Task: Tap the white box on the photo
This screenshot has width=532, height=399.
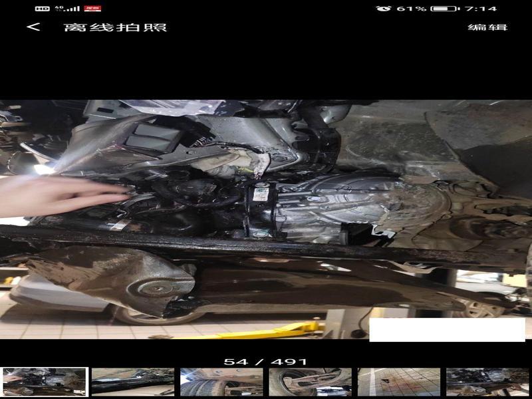Action: click(x=447, y=329)
